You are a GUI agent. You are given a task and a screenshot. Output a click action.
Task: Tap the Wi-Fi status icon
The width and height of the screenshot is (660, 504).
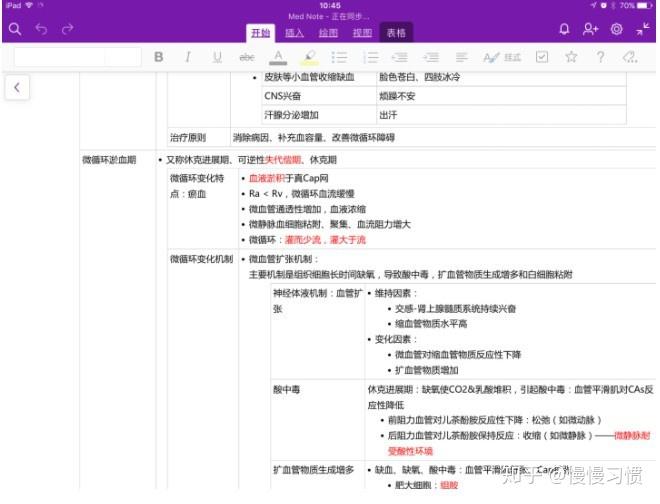click(x=29, y=5)
